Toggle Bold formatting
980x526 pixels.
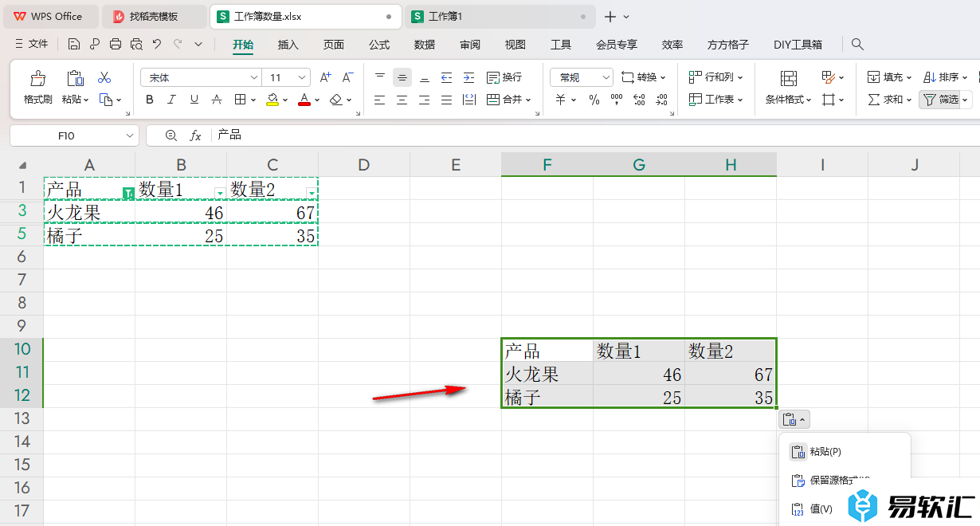(150, 100)
